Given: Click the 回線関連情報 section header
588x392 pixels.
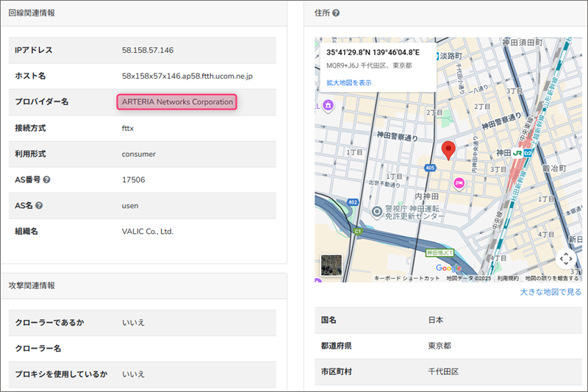Looking at the screenshot, I should coord(32,13).
